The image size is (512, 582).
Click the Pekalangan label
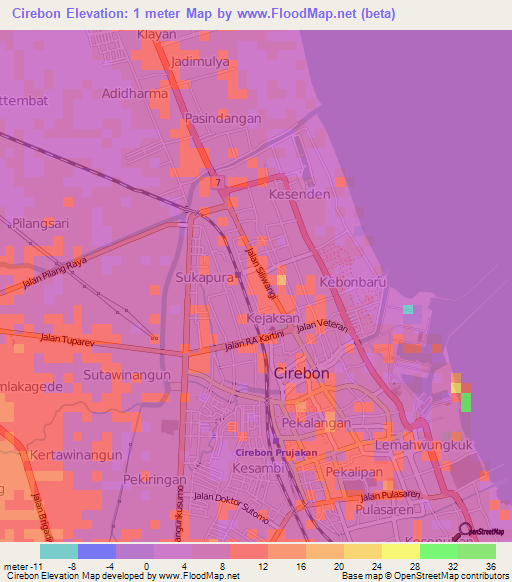pyautogui.click(x=316, y=423)
